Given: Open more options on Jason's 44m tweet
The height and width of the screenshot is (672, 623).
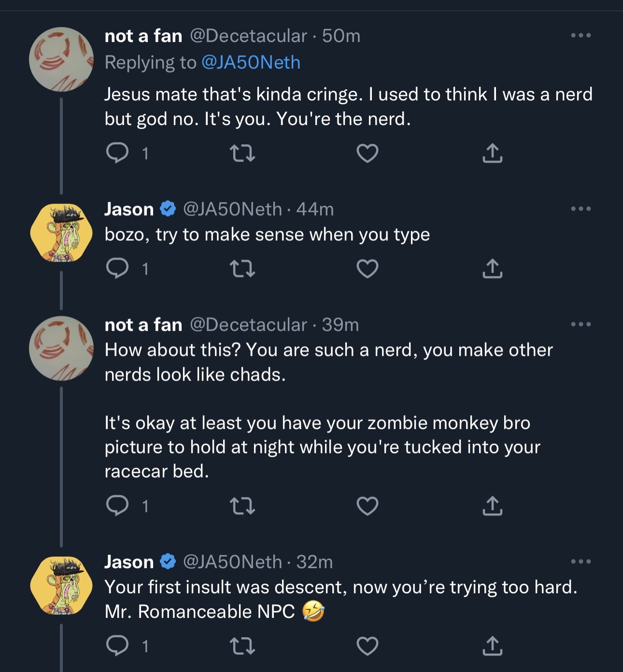Looking at the screenshot, I should [581, 209].
